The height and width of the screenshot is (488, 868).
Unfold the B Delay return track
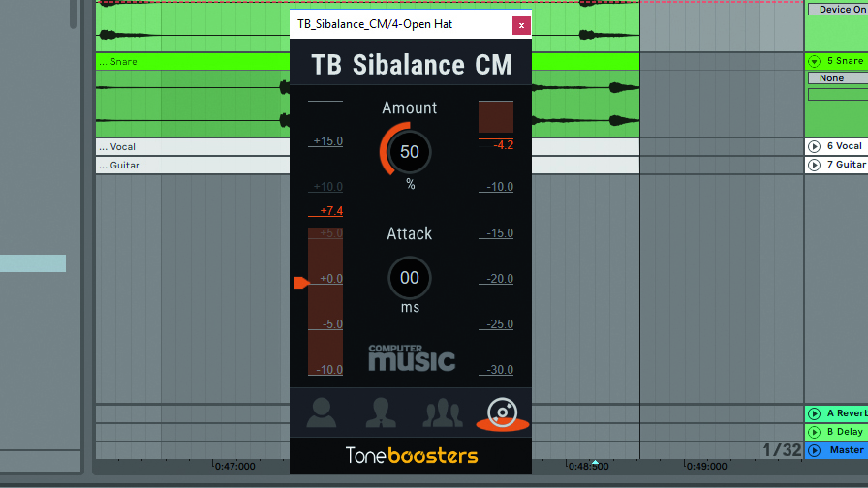coord(814,432)
